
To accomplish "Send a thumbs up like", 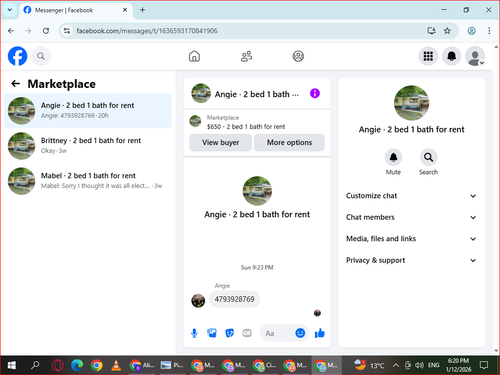I will coord(320,333).
